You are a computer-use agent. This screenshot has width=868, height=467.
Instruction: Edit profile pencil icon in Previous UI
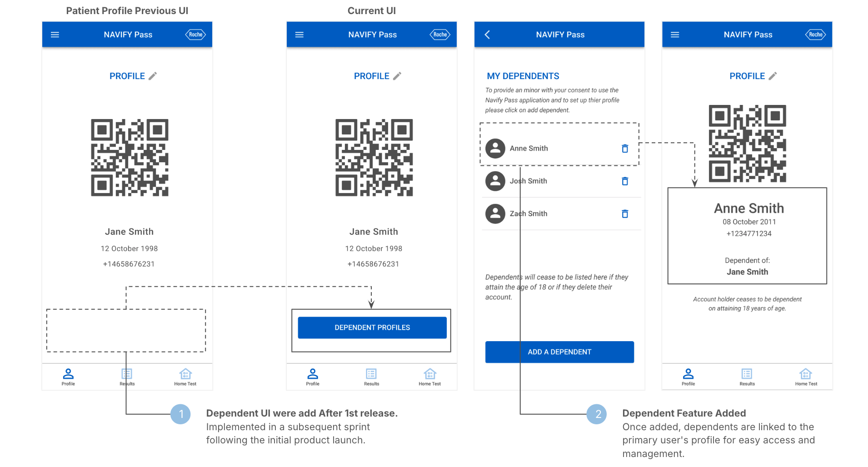click(x=153, y=76)
